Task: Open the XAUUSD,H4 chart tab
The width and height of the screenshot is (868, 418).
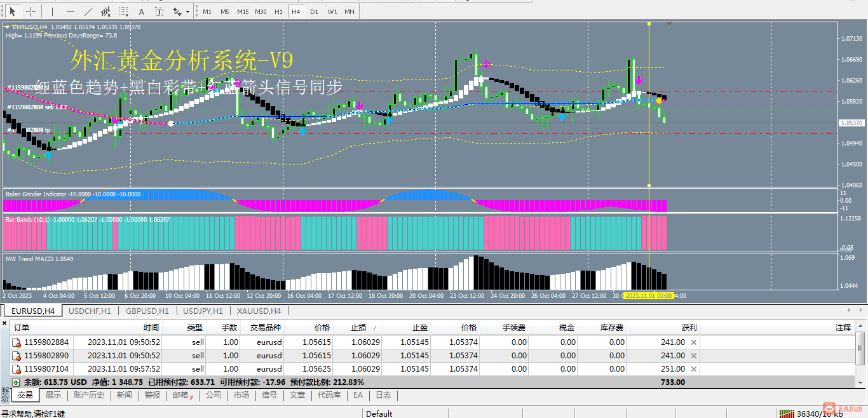Action: [259, 311]
